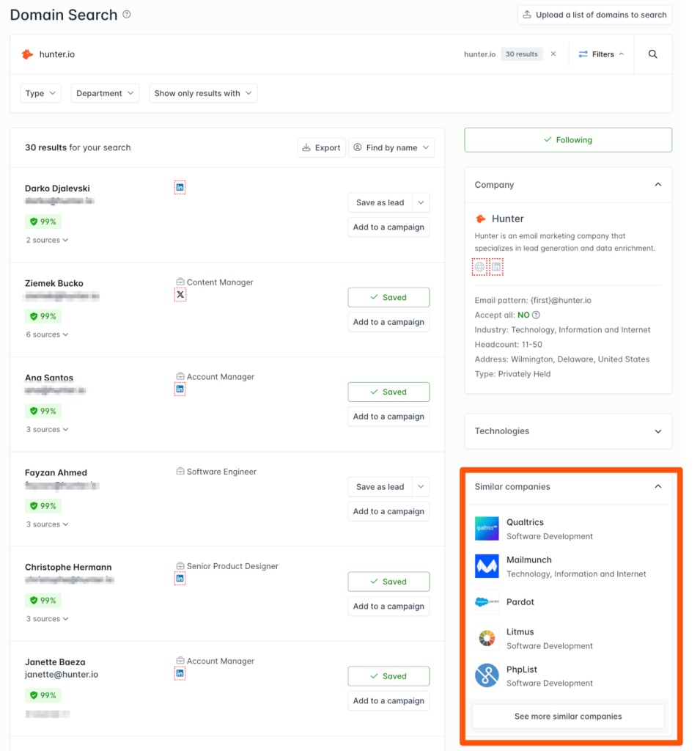Expand the Department dropdown
Screen dimensions: 700x751
coord(105,93)
